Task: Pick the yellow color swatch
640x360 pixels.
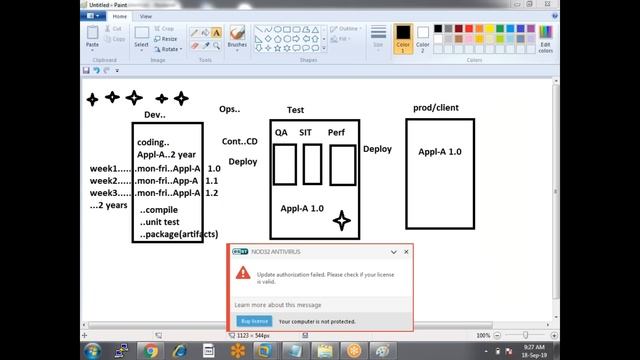Action: coord(490,29)
